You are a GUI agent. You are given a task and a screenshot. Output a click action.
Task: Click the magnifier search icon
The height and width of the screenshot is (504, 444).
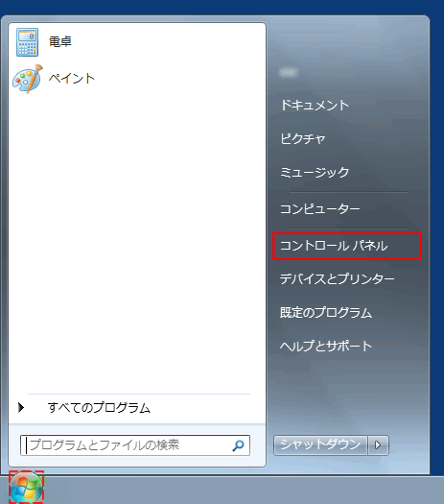tap(238, 445)
